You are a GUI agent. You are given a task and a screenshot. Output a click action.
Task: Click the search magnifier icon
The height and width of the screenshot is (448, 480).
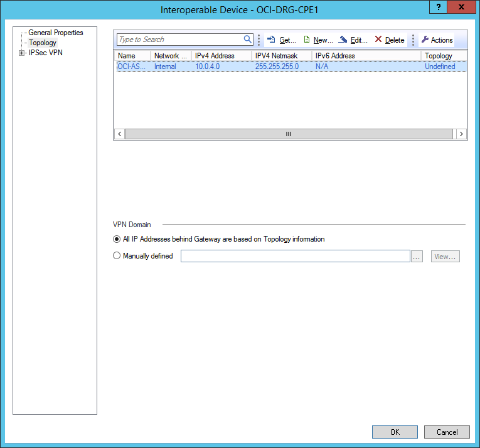pyautogui.click(x=248, y=40)
